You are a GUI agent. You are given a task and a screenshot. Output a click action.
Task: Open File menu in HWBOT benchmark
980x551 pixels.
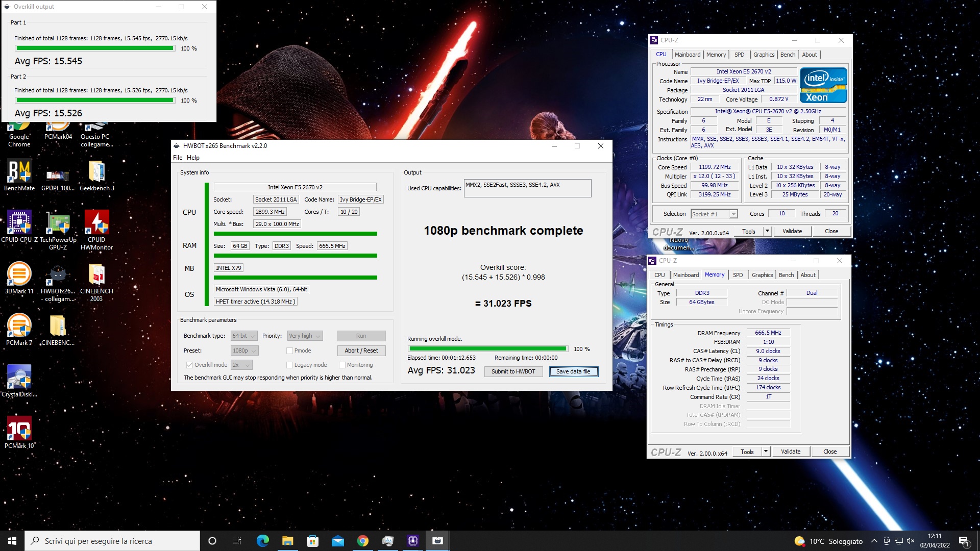pyautogui.click(x=178, y=158)
